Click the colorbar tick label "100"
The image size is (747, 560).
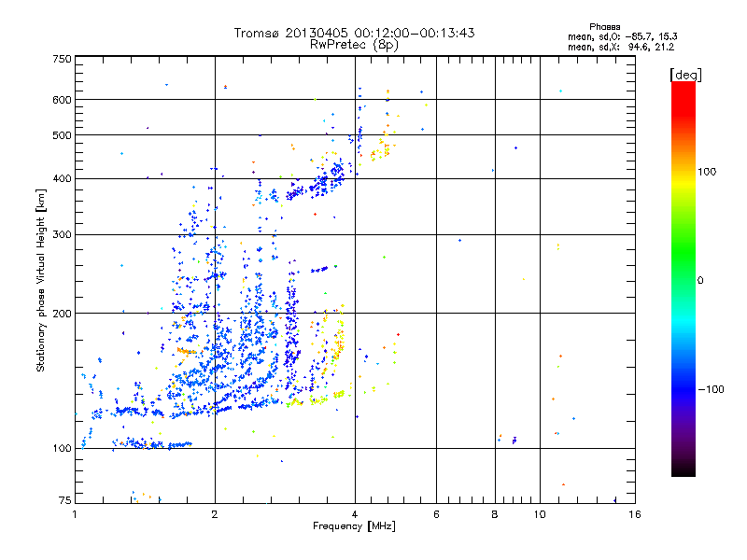[707, 172]
